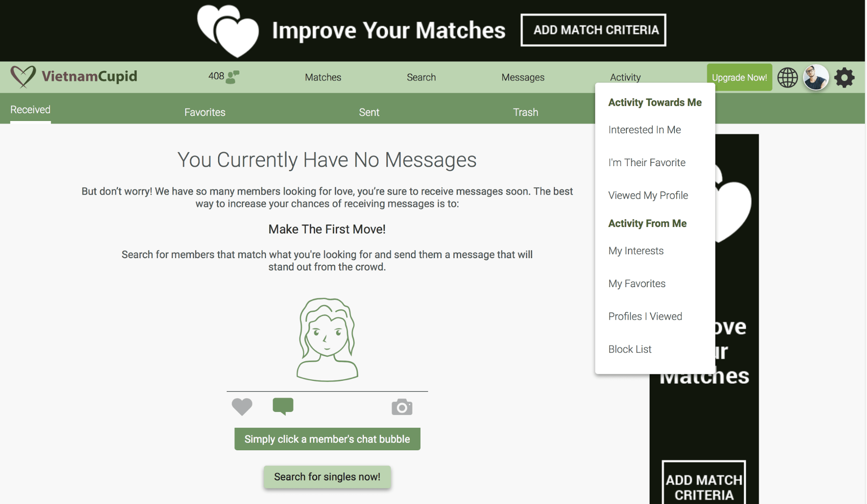Select Viewed My Profile activity filter

[648, 195]
